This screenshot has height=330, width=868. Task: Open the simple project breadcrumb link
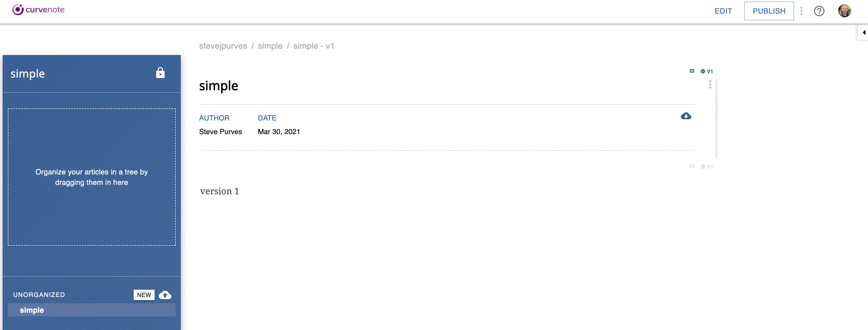click(x=270, y=46)
